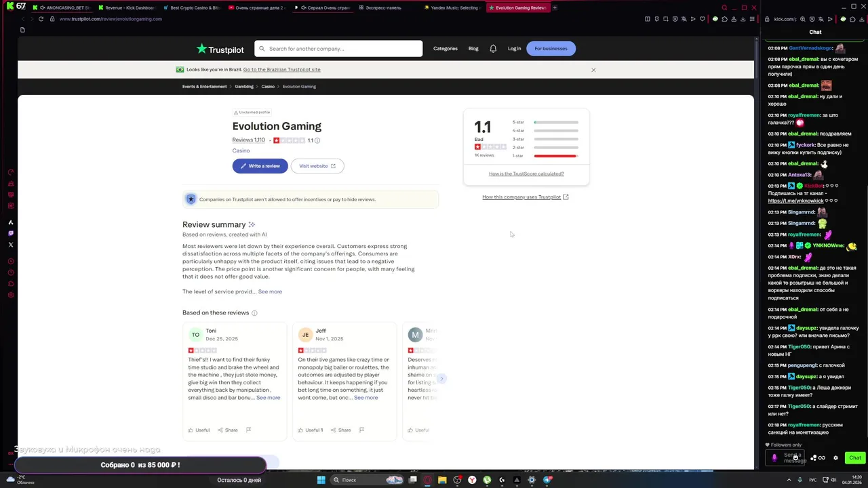Screen dimensions: 868x488
Task: Click the weather widget in taskbar
Action: click(20, 480)
